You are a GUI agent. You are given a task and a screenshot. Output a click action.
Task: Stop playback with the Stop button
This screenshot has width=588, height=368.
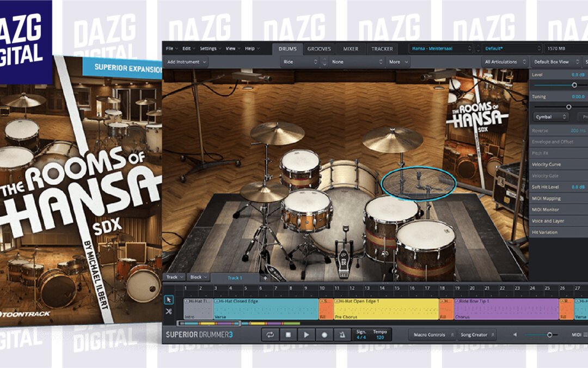click(x=288, y=335)
